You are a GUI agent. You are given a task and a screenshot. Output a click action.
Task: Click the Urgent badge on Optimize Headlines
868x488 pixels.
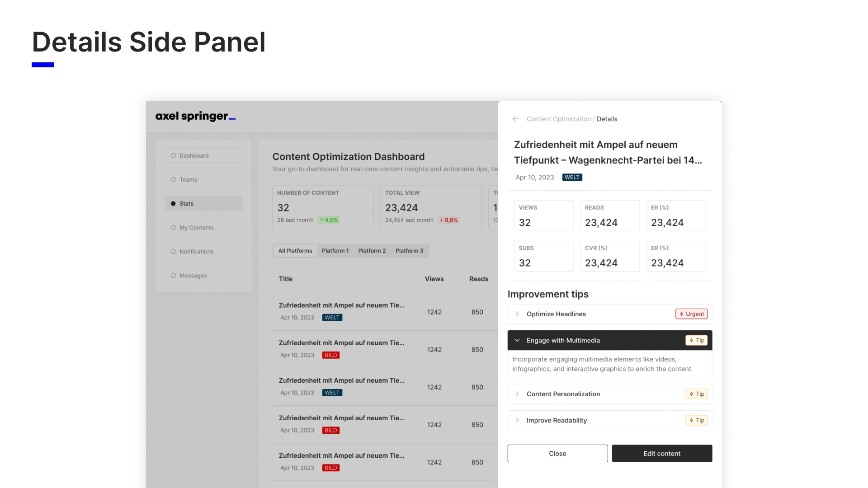[691, 314]
